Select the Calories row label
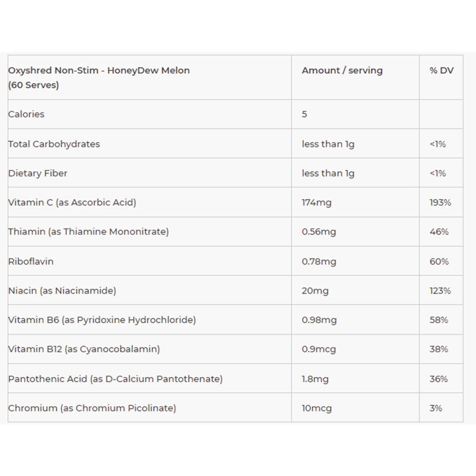The height and width of the screenshot is (476, 476). tap(26, 114)
